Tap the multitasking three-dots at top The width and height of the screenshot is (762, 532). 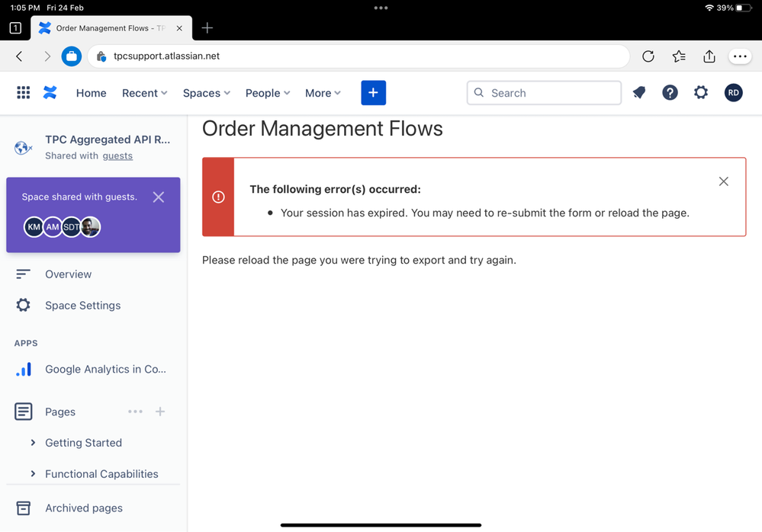pyautogui.click(x=381, y=8)
